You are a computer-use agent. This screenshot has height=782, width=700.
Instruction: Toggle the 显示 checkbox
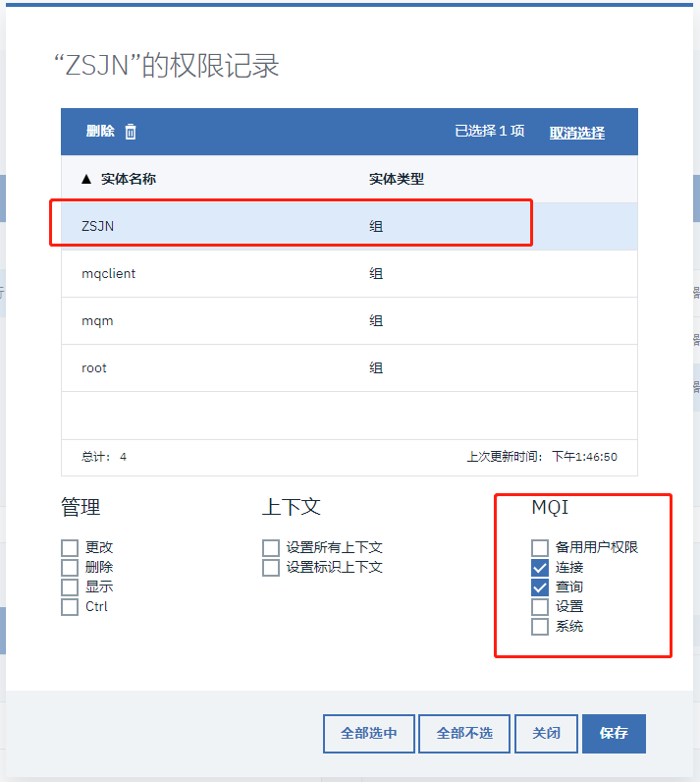pos(70,586)
